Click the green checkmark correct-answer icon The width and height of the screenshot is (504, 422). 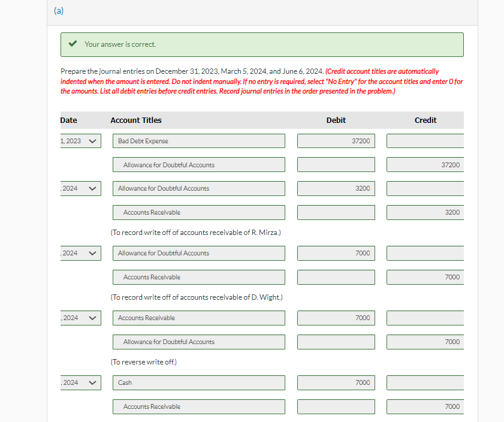tap(73, 43)
